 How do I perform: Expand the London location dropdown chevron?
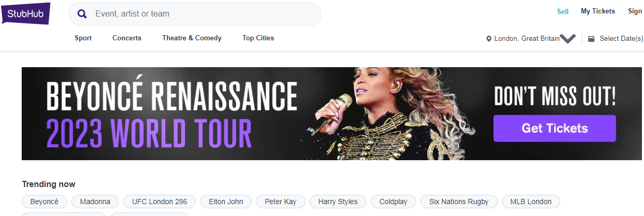click(x=568, y=39)
